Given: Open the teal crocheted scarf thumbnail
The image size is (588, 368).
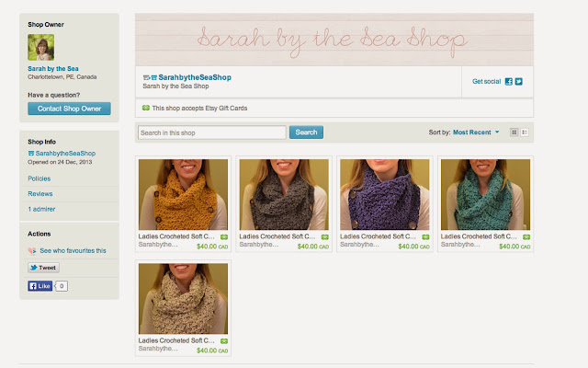Looking at the screenshot, I should 486,194.
